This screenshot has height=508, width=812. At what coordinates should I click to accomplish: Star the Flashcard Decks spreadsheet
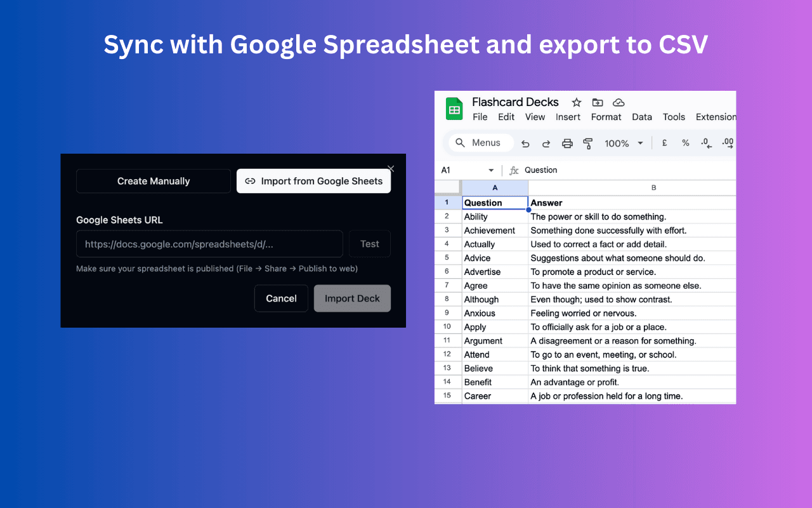[575, 102]
